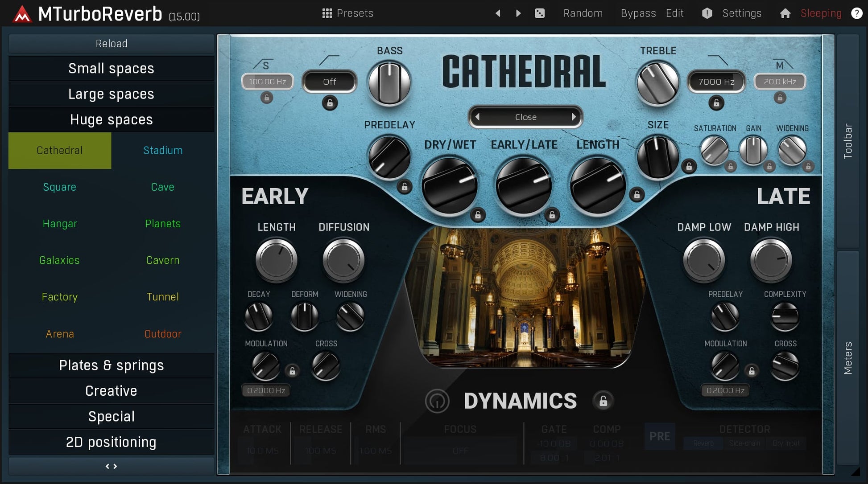The height and width of the screenshot is (484, 868).
Task: Click the dice randomize icon in toolbar
Action: (540, 13)
